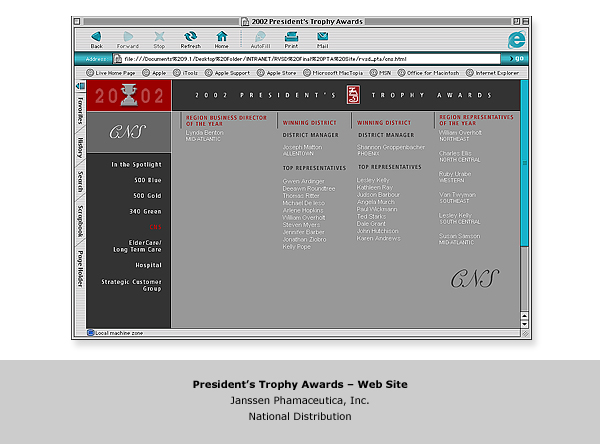Click the window close box
600x444 pixels.
(77, 21)
